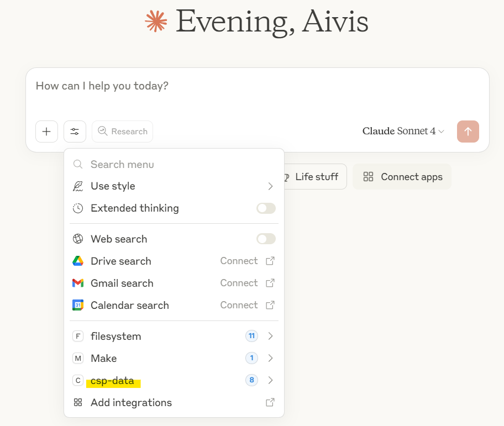Open the Claude Sonnet 4 model selector
Screen dimensions: 504x426
(403, 131)
